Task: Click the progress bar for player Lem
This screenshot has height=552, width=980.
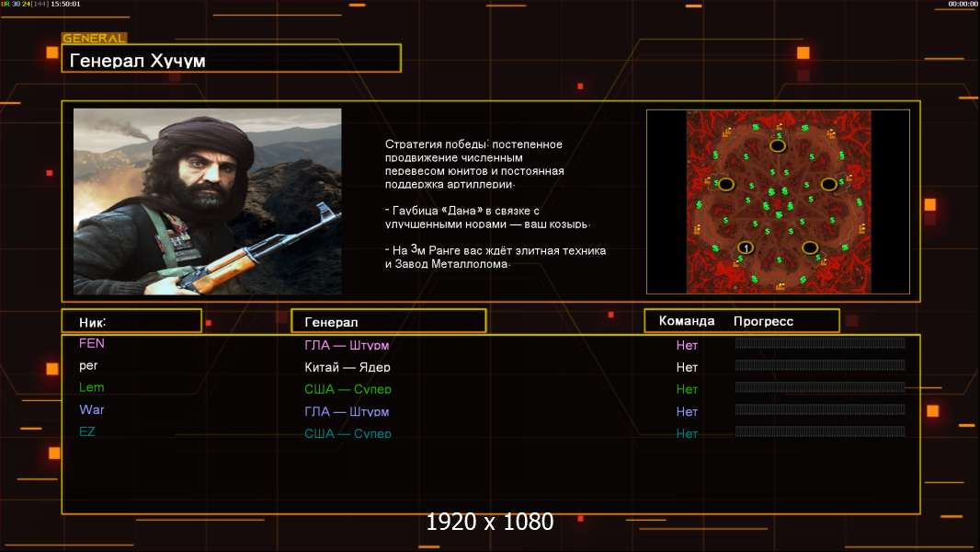Action: tap(820, 387)
